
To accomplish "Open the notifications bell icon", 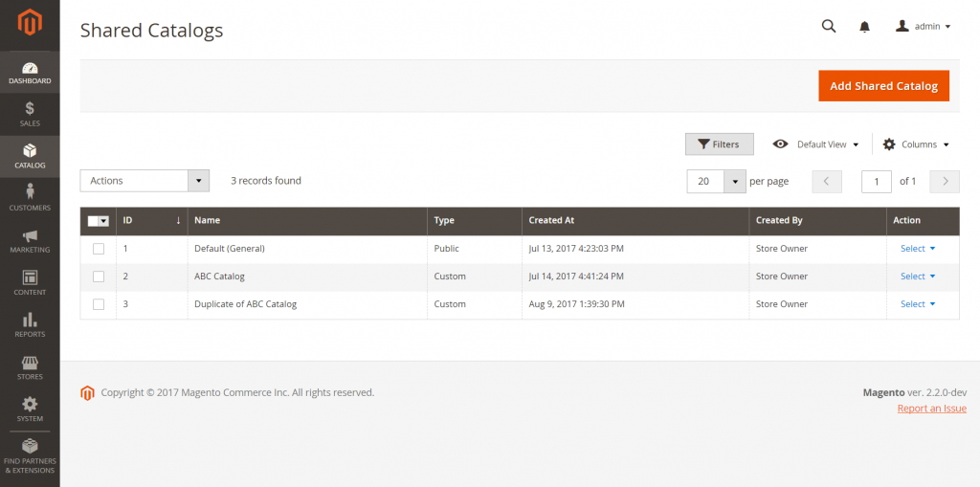I will pyautogui.click(x=865, y=27).
